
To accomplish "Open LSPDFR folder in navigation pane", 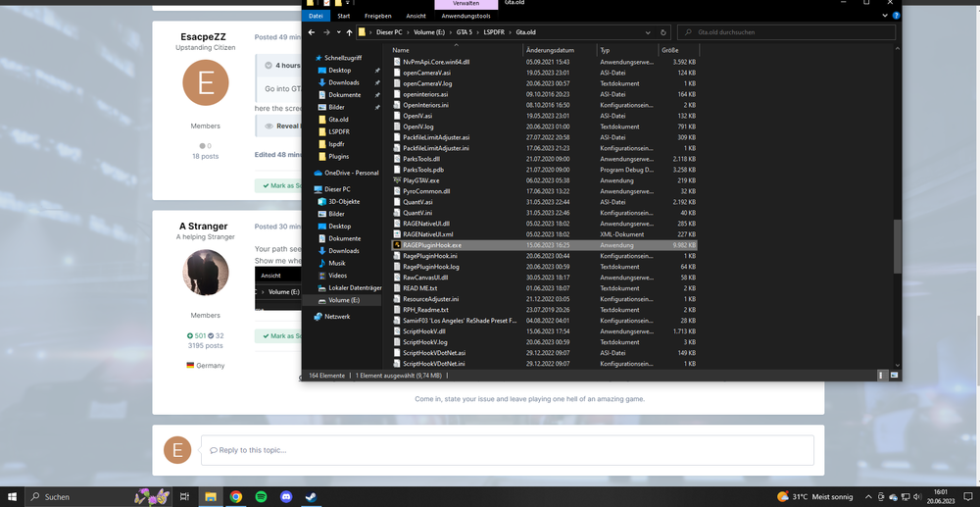I will click(x=339, y=132).
